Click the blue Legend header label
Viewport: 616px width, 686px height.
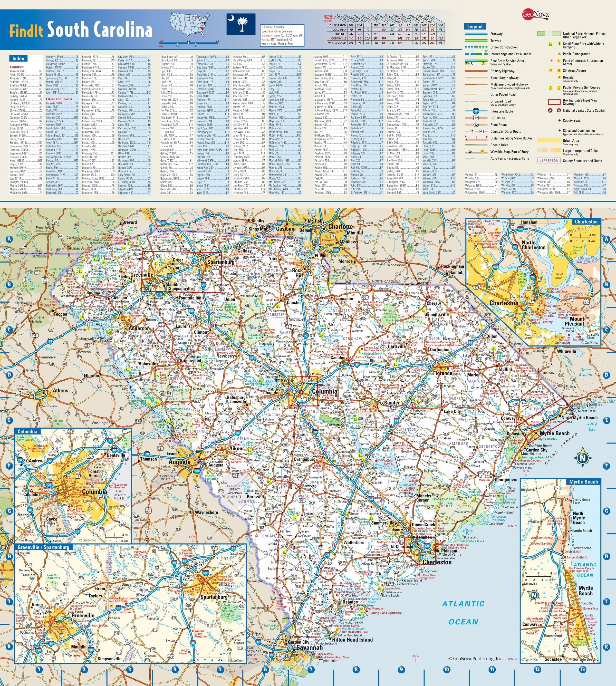(x=475, y=26)
